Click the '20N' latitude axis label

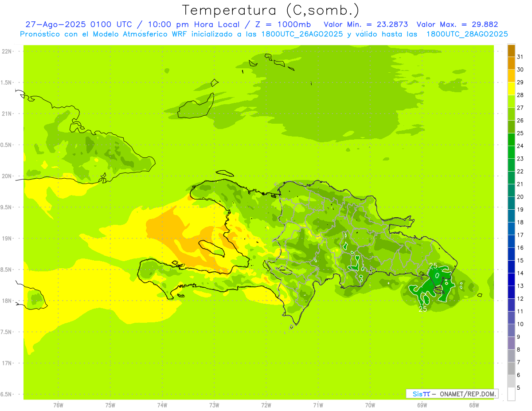7,176
